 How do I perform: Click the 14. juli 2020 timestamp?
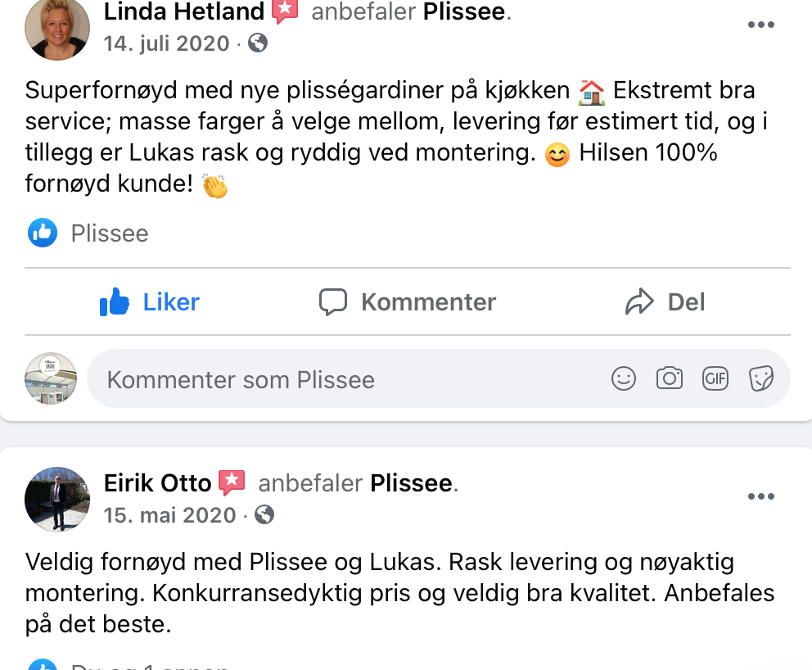tap(167, 43)
